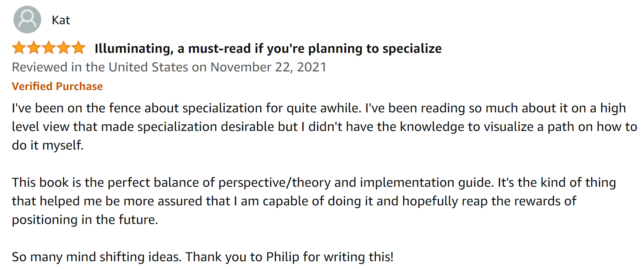The image size is (644, 269).
Task: Click 'positioning in the future.' text
Action: click(x=85, y=220)
